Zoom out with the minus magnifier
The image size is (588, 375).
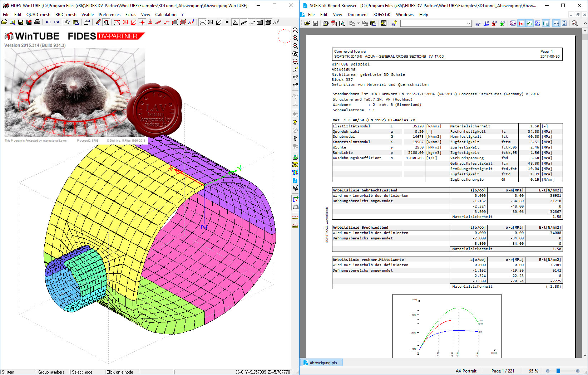(x=295, y=46)
